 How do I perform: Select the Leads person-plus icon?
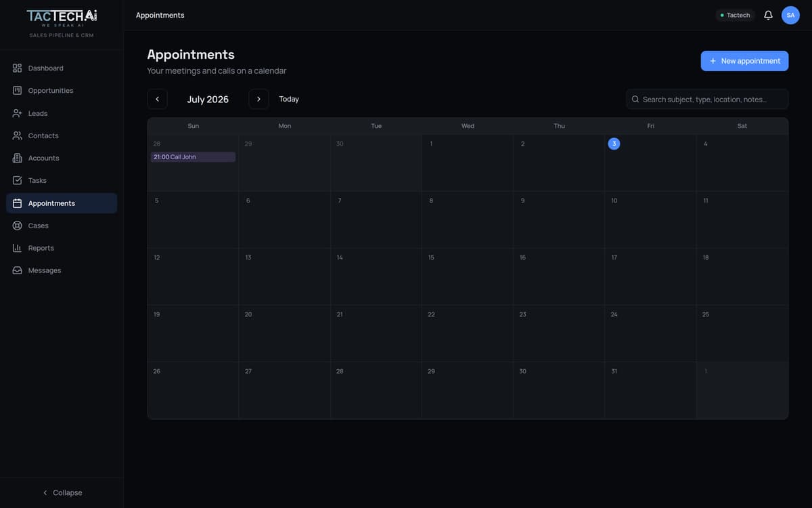coord(18,113)
